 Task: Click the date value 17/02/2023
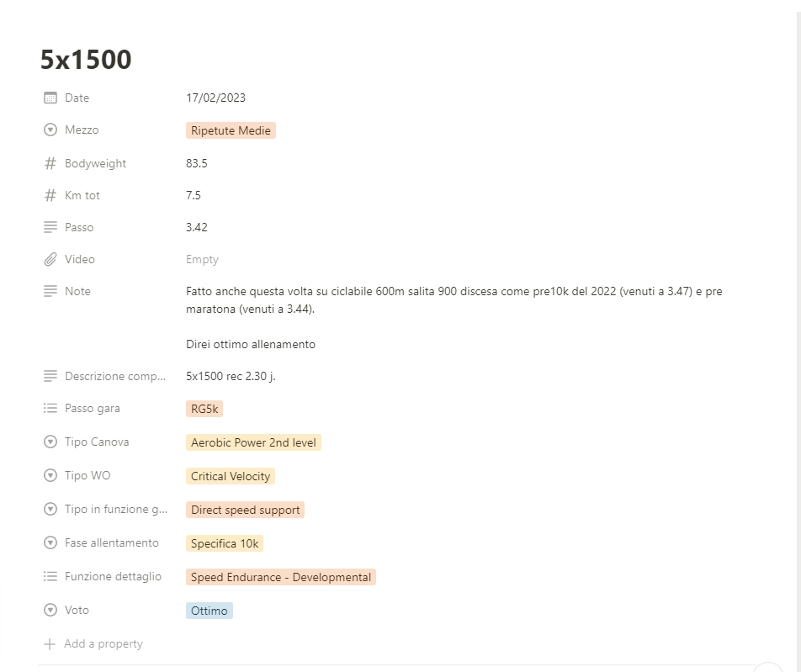coord(215,98)
